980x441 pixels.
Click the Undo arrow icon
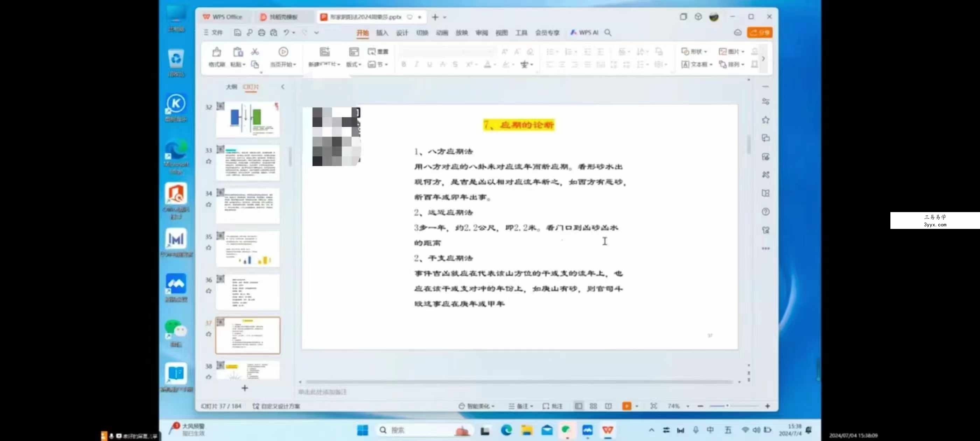(286, 32)
